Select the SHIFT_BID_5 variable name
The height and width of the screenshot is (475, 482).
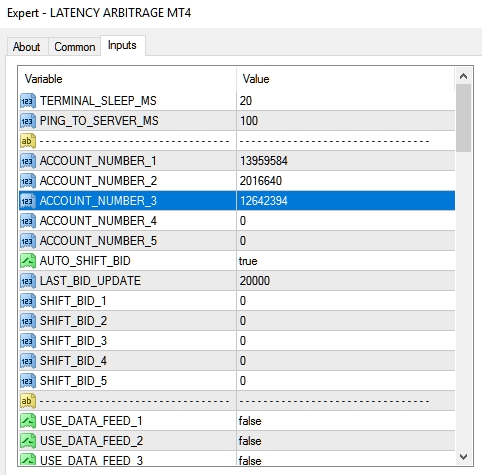tap(73, 381)
